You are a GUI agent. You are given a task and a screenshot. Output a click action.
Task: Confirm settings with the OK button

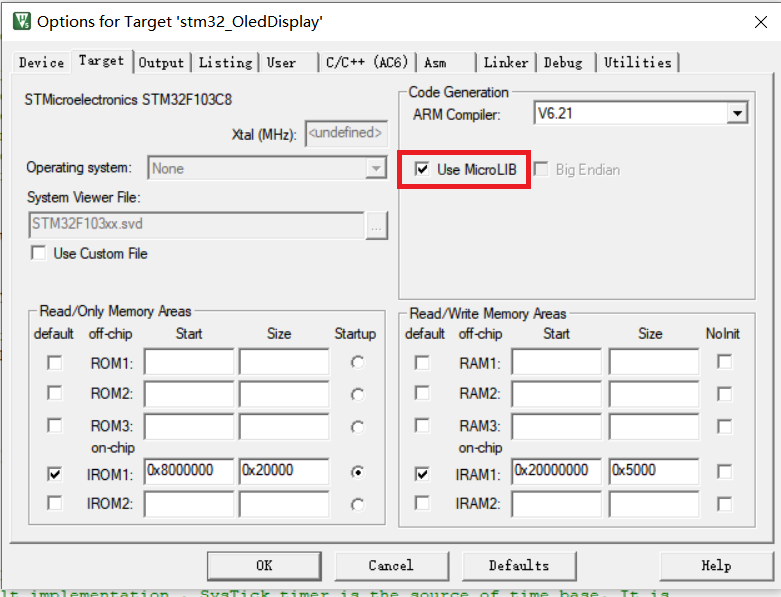click(x=264, y=566)
